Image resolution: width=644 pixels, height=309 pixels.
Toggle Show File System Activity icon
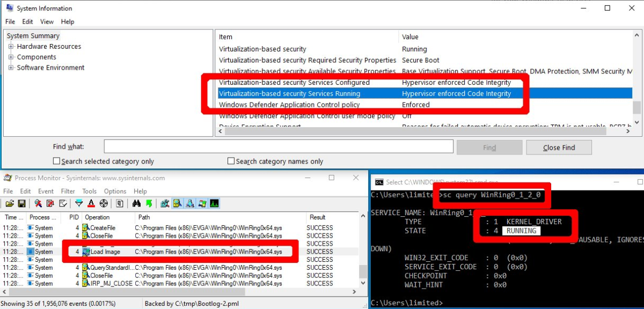pyautogui.click(x=177, y=204)
